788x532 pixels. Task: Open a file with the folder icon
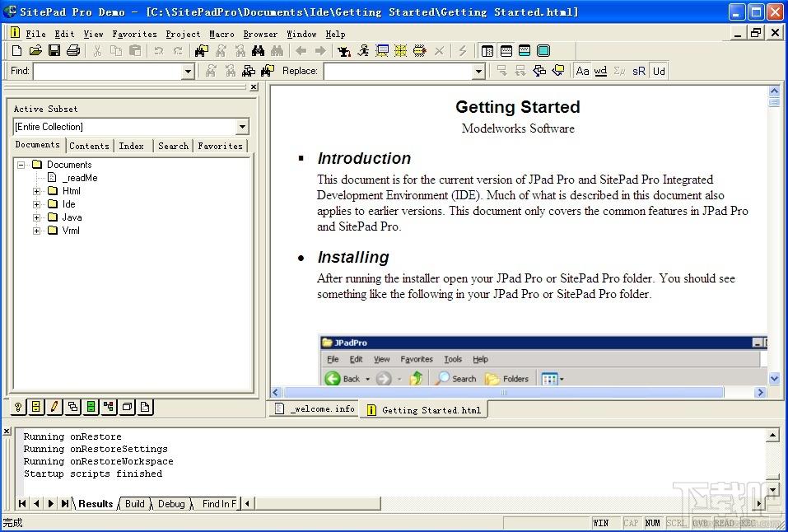point(35,50)
